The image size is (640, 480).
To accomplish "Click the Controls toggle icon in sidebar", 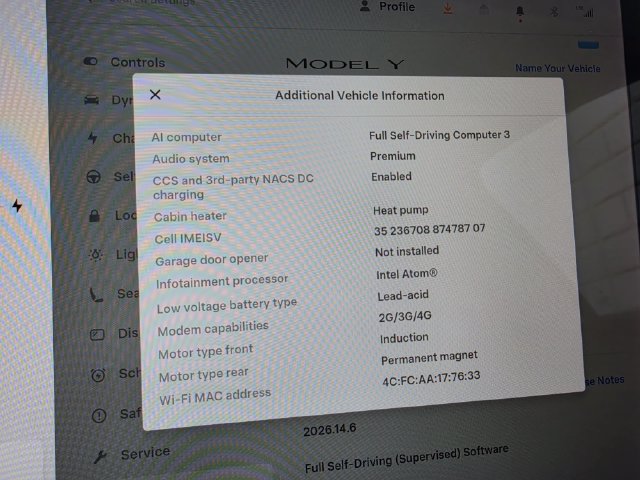I will (x=91, y=62).
